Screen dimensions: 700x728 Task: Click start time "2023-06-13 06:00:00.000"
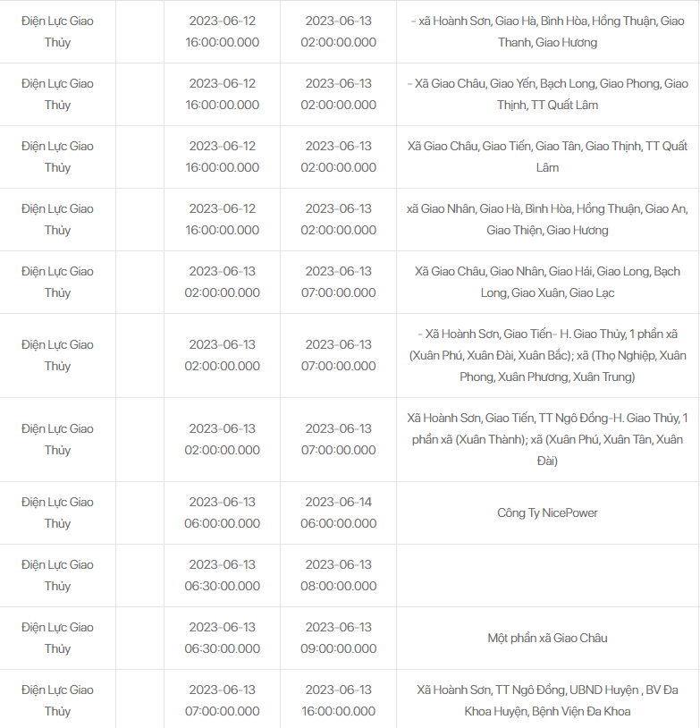(x=222, y=513)
